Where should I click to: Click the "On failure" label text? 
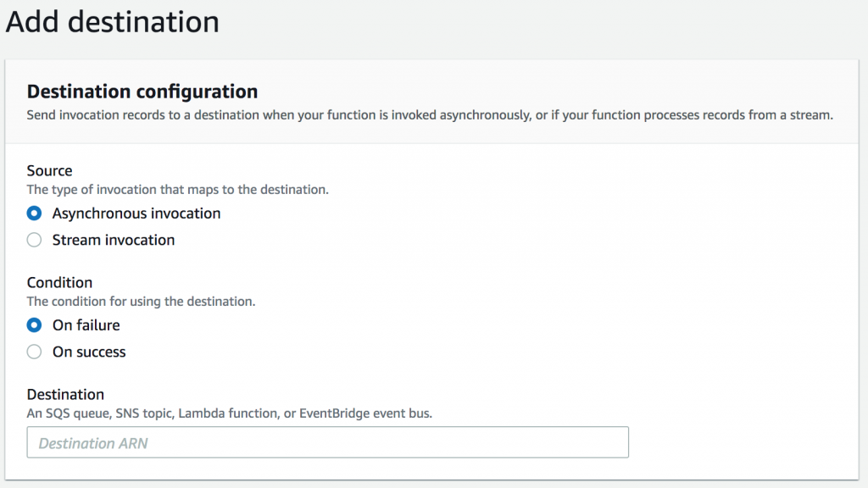[x=86, y=325]
